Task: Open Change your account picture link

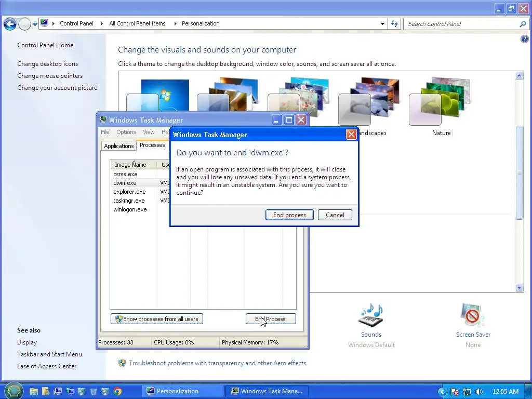Action: click(57, 87)
